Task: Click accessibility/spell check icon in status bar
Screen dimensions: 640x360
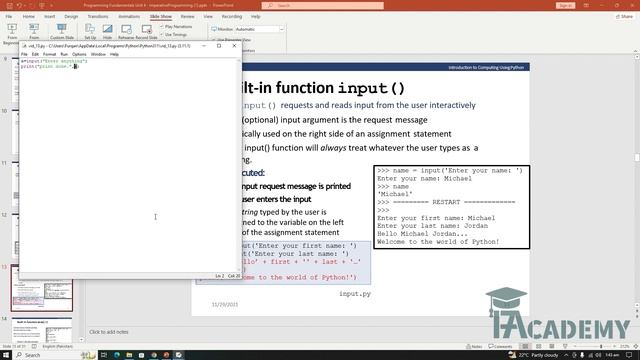Action: (x=34, y=346)
